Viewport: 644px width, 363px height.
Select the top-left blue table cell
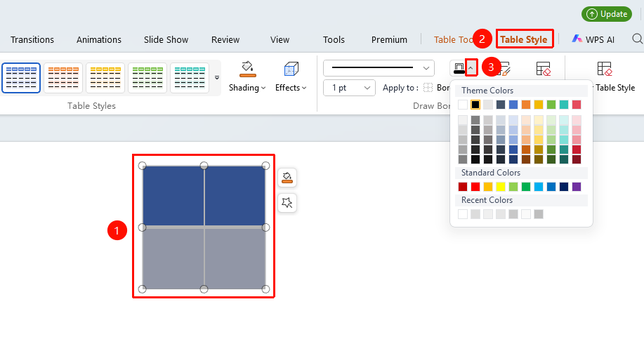pos(173,196)
